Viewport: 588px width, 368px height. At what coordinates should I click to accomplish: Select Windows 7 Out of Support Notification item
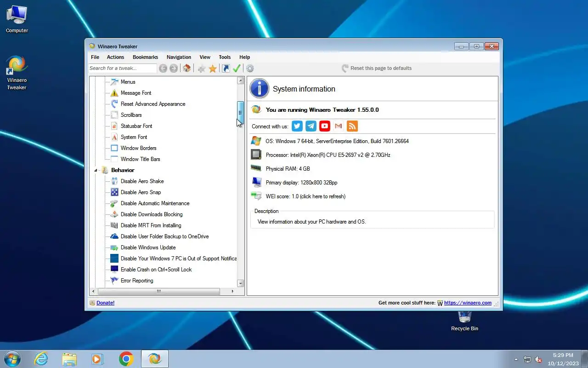coord(179,259)
